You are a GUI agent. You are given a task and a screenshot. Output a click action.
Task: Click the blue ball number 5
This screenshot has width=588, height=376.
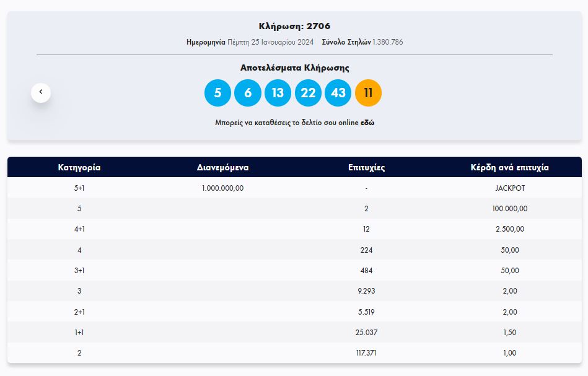coord(217,93)
